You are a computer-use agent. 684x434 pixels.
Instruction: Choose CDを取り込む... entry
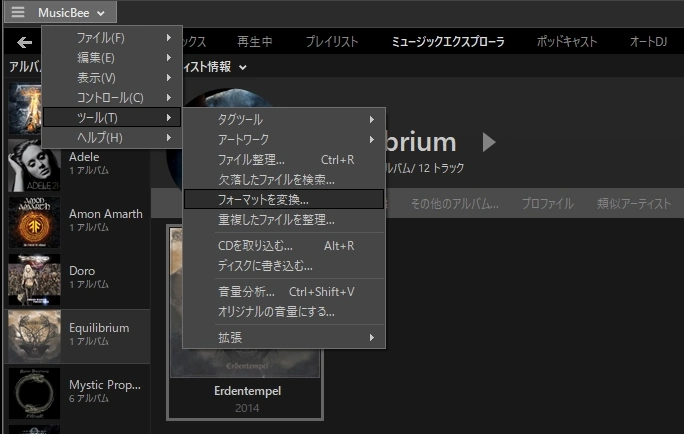(284, 246)
